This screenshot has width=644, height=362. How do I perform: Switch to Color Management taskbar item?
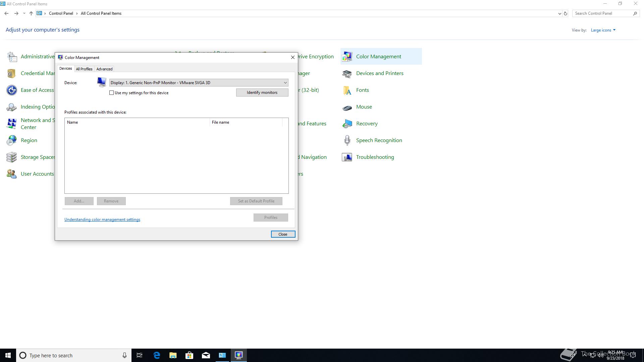point(239,355)
